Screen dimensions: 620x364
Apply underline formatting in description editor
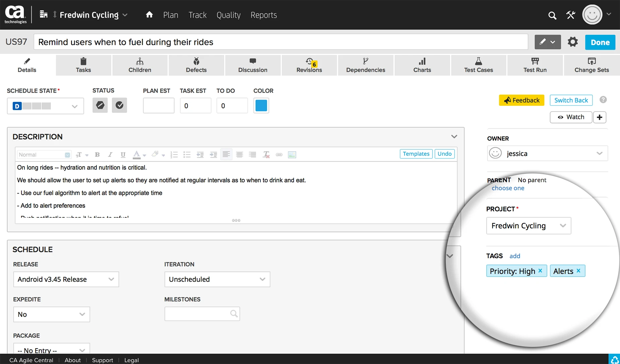(123, 154)
